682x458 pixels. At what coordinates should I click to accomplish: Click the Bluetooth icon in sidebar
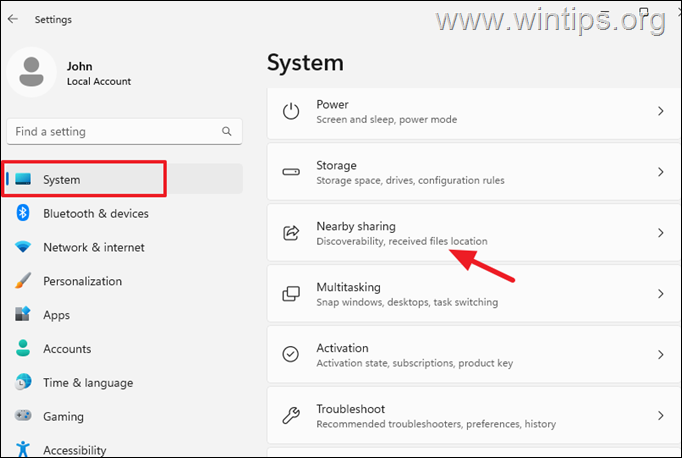click(23, 213)
